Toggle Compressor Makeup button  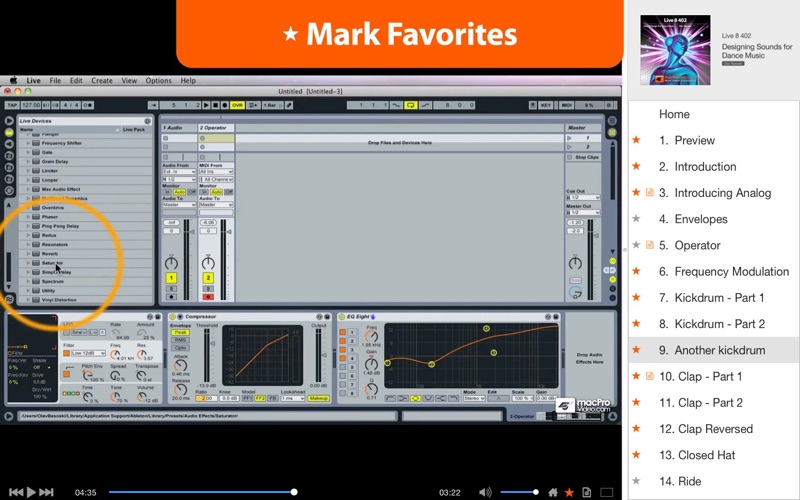coord(319,398)
